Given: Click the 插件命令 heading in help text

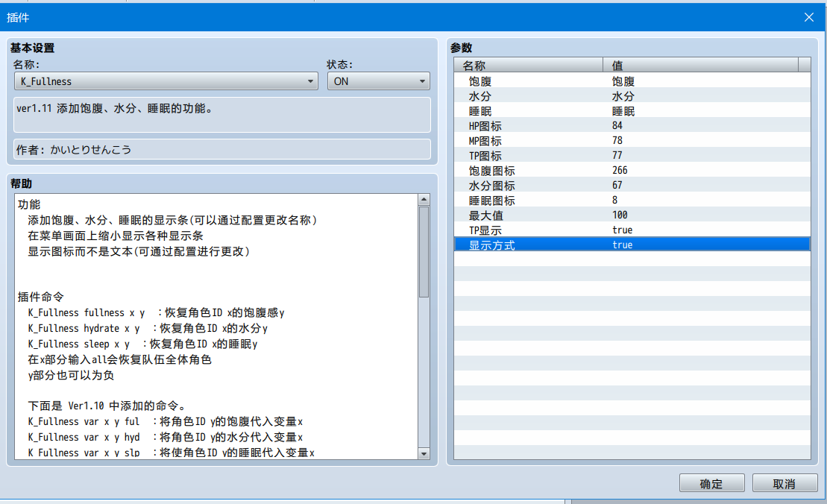Looking at the screenshot, I should (40, 297).
